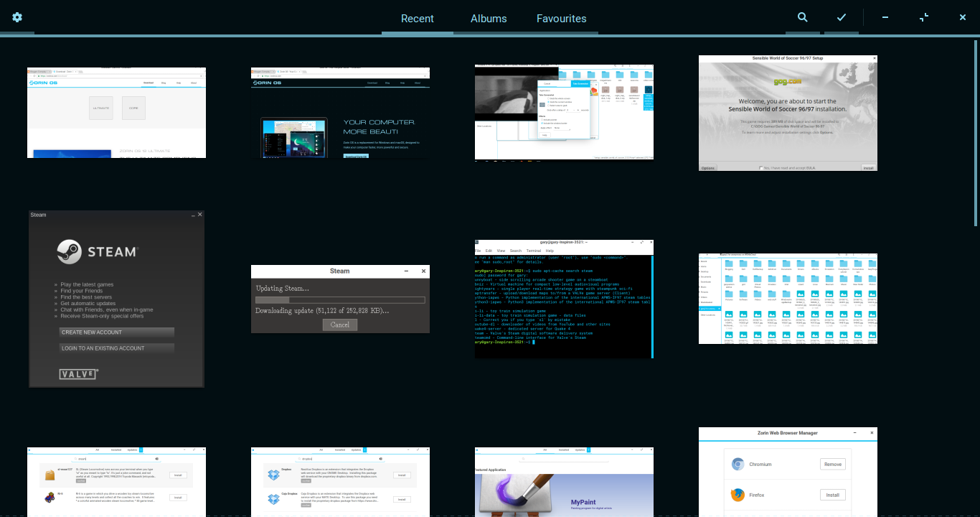Select the MyPaint featured application thumbnail
The height and width of the screenshot is (517, 980).
564,481
